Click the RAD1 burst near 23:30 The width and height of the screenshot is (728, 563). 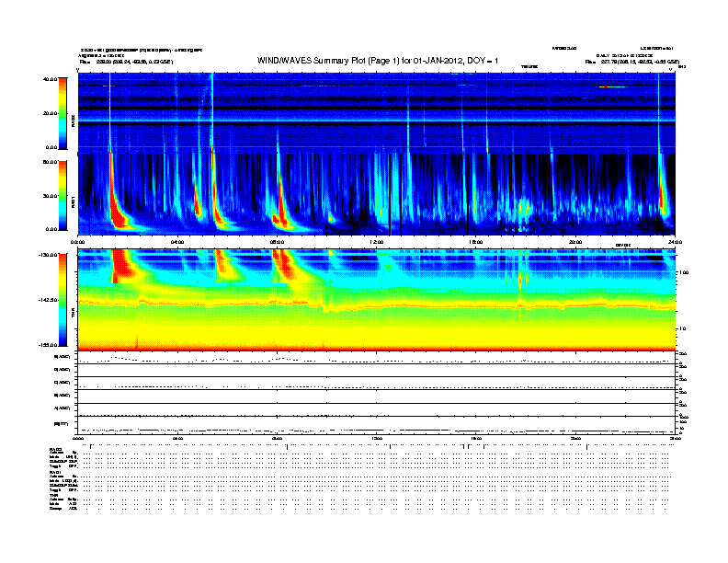click(x=664, y=198)
